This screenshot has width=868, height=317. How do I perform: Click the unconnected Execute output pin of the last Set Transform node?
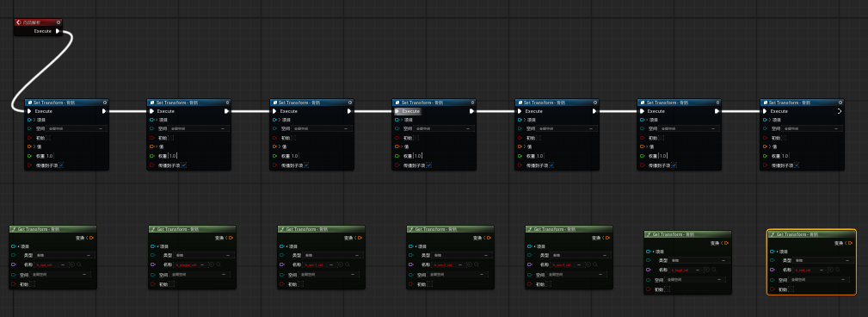click(840, 111)
